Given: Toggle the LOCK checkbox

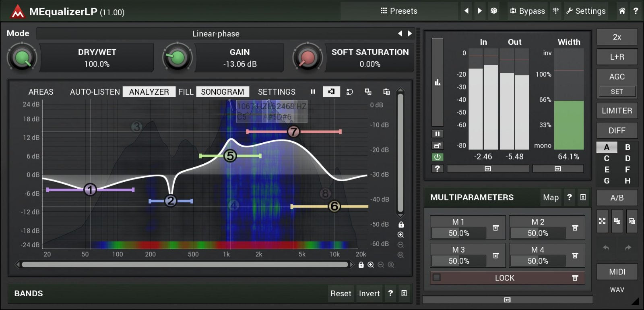Looking at the screenshot, I should click(437, 277).
